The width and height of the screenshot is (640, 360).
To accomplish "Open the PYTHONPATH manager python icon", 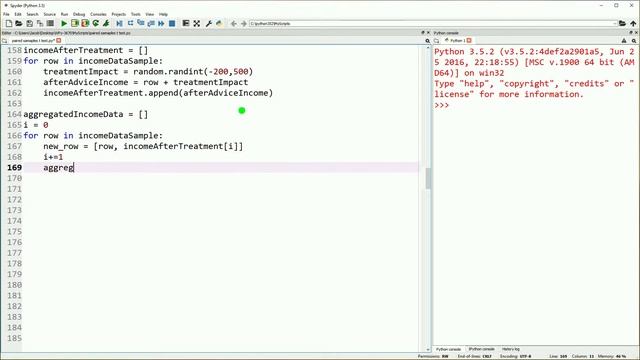I will (219, 24).
